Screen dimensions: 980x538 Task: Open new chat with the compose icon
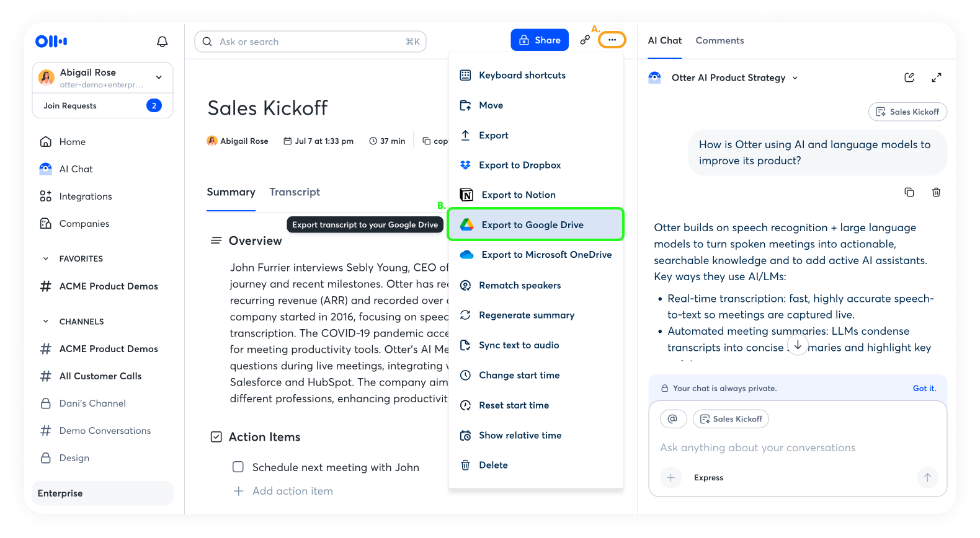pos(909,77)
